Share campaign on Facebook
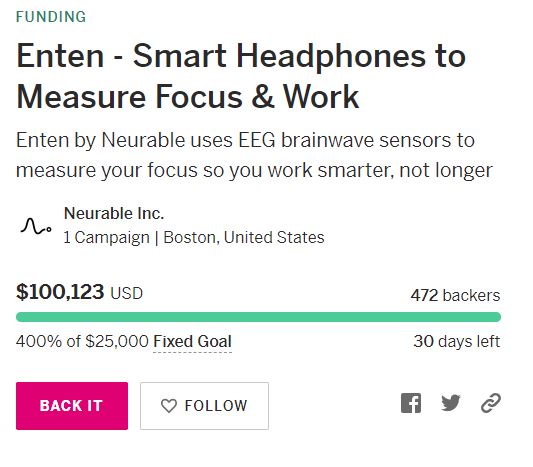Screen dimensions: 533x467 point(411,403)
